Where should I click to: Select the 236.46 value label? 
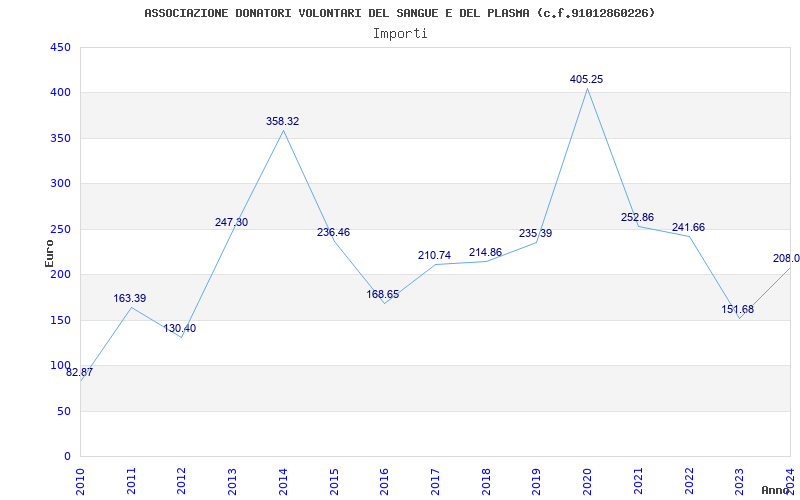click(x=333, y=233)
